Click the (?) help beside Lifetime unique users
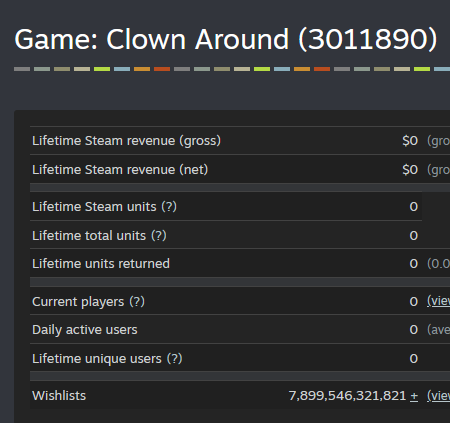The image size is (450, 423). point(174,359)
